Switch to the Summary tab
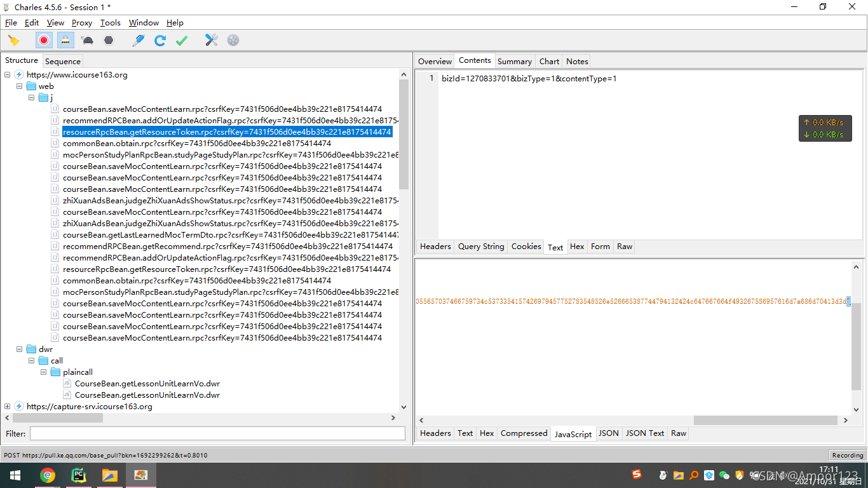This screenshot has height=488, width=868. point(515,62)
